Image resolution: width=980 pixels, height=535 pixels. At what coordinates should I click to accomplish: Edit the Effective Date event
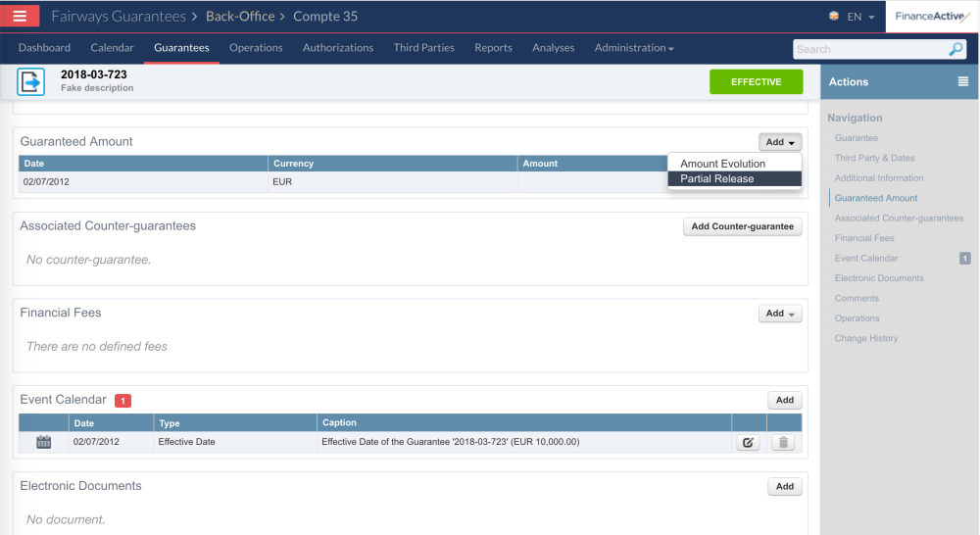click(748, 443)
